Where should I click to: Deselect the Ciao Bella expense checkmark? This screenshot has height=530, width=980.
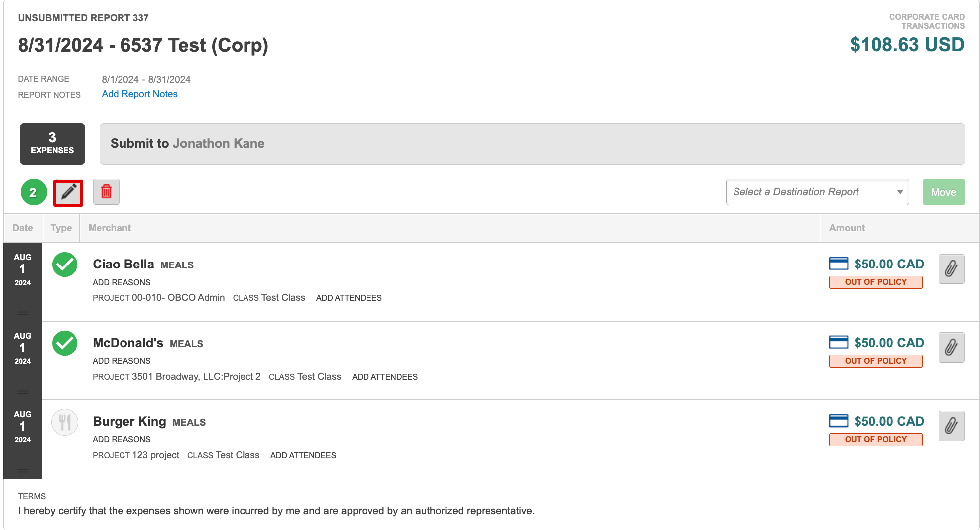pos(65,265)
